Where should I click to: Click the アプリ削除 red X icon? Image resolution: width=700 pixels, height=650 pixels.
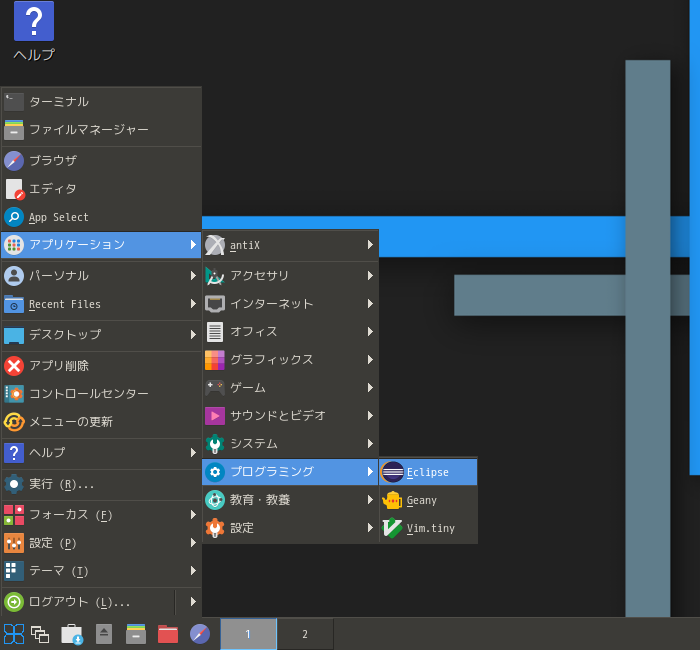click(x=14, y=366)
